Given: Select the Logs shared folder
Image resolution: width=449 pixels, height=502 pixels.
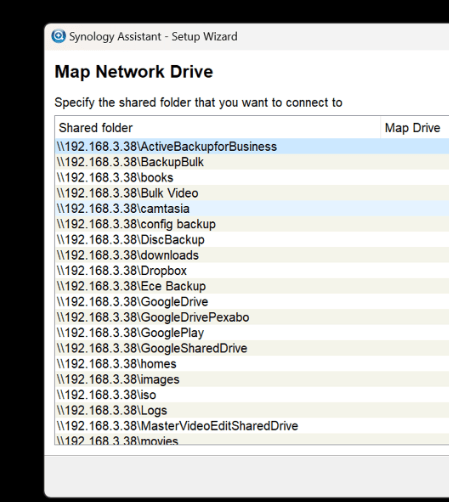Looking at the screenshot, I should click(x=252, y=410).
